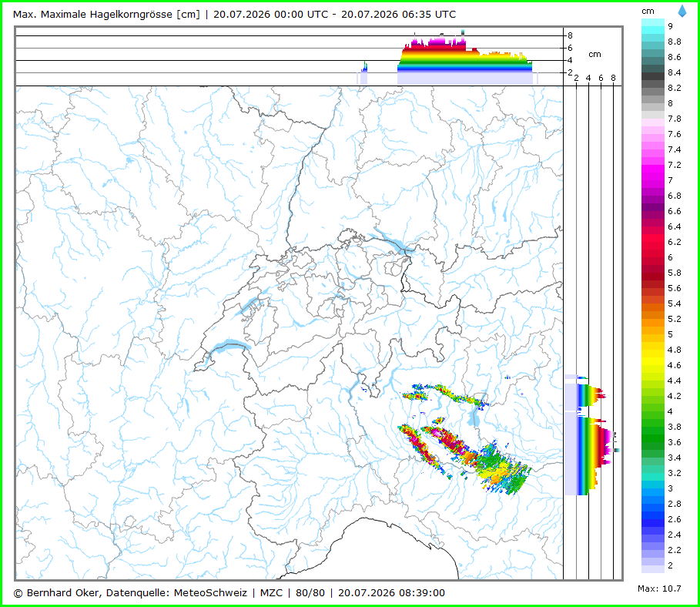700x607 pixels.
Task: Click the legend label '2.8'
Action: (675, 504)
